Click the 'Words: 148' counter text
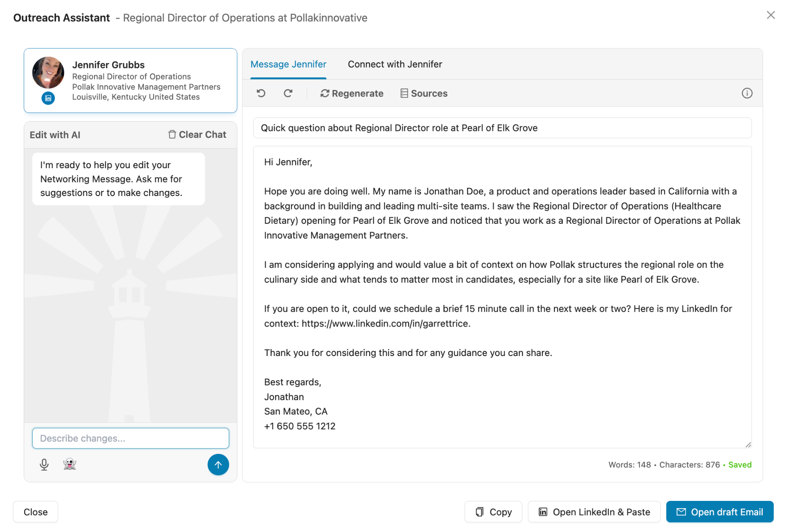Screen dimensions: 786x532 630,465
